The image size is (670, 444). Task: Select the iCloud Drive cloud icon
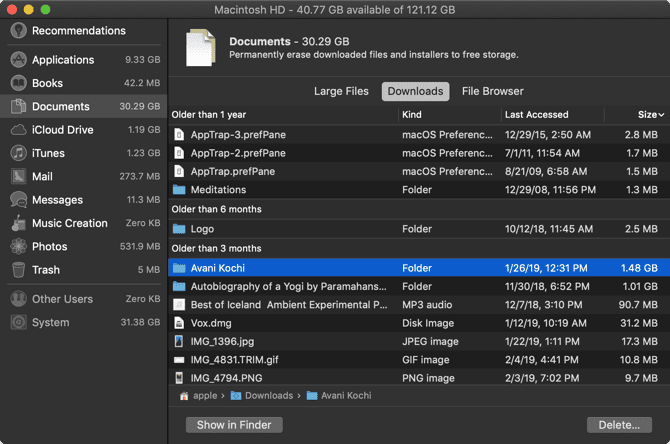pos(18,130)
